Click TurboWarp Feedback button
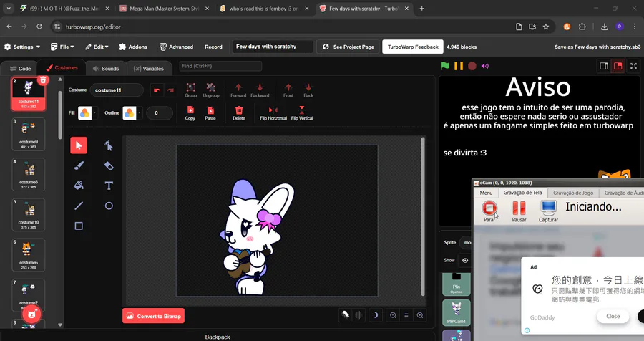This screenshot has height=341, width=644. [413, 47]
